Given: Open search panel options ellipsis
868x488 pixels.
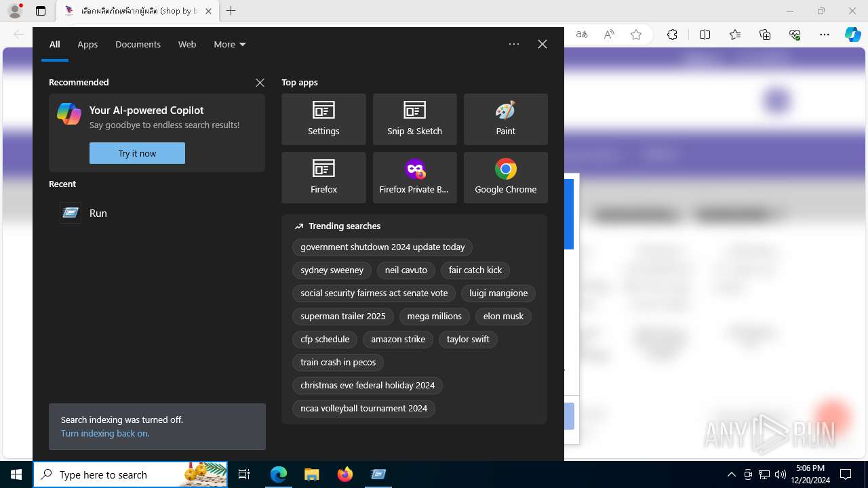Looking at the screenshot, I should coord(514,44).
